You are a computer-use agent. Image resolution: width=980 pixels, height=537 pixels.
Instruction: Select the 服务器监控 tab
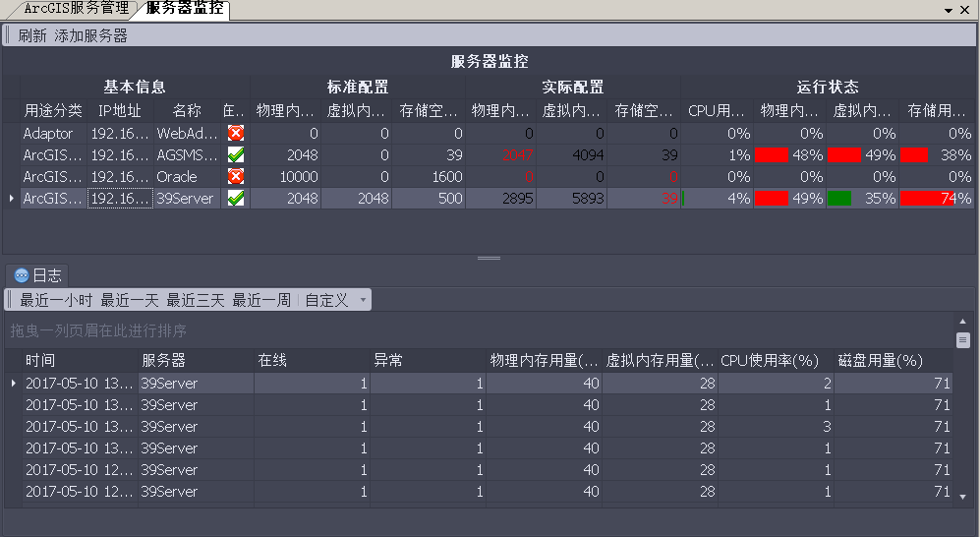[185, 8]
